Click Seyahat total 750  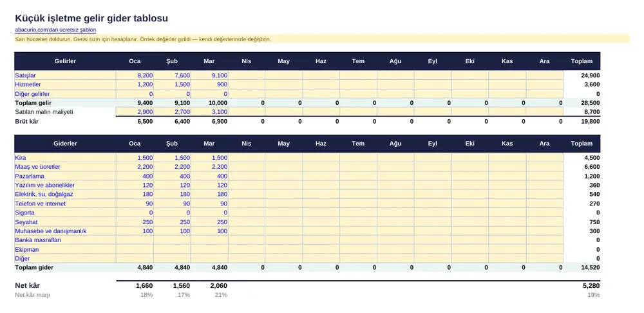(594, 222)
